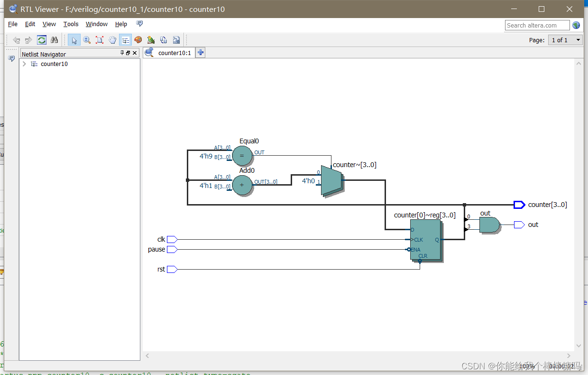Click vertical scrollbar down arrow
The image size is (588, 375).
click(x=579, y=346)
